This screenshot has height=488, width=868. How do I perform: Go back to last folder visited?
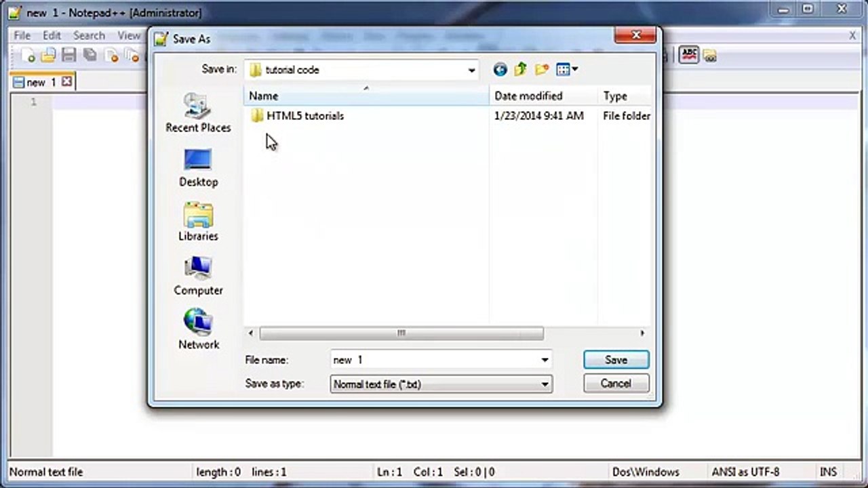pos(500,69)
